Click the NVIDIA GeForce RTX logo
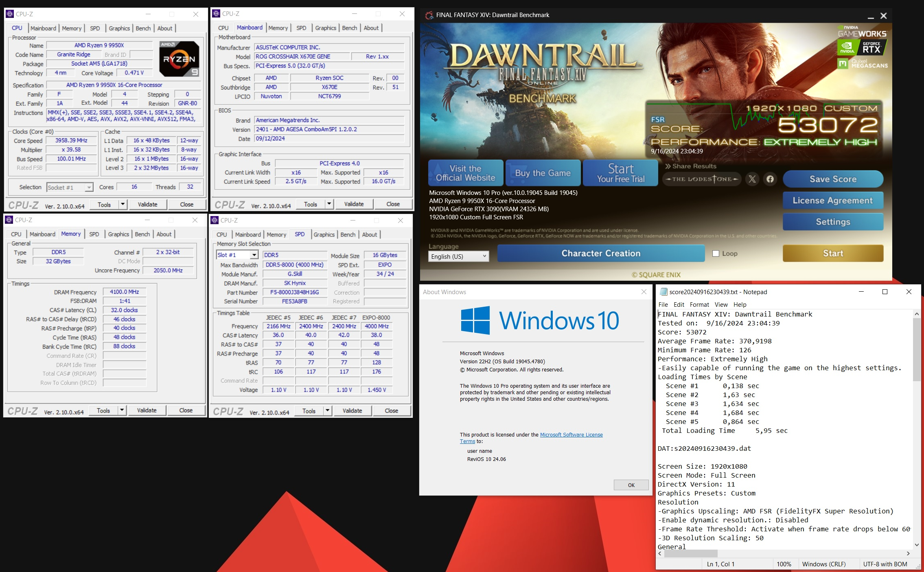 [862, 48]
